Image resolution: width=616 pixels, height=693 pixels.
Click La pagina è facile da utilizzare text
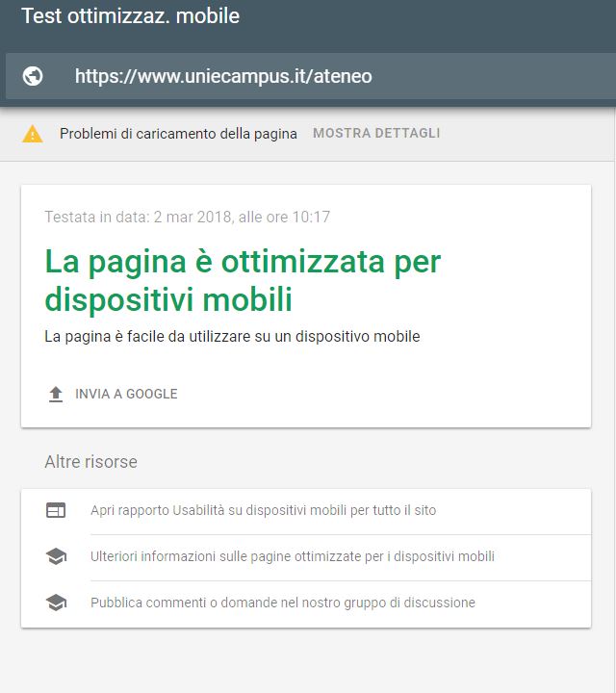pyautogui.click(x=232, y=336)
